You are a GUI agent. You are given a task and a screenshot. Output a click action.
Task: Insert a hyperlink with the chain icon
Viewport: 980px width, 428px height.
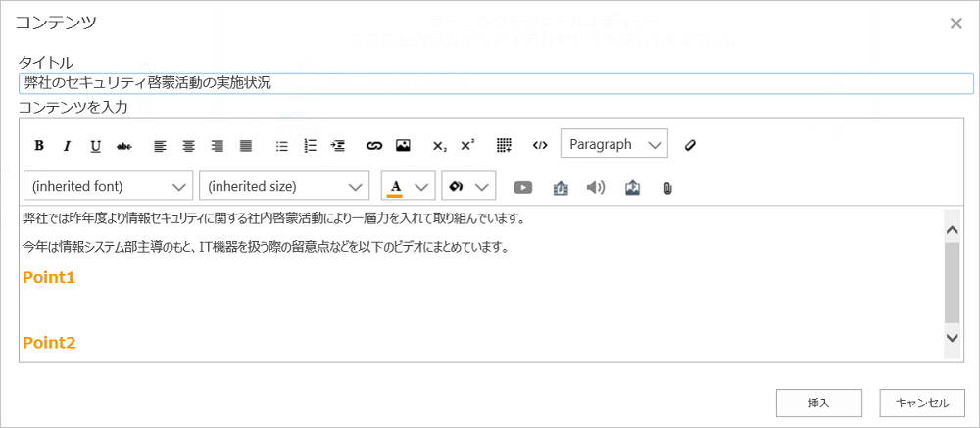click(x=373, y=145)
